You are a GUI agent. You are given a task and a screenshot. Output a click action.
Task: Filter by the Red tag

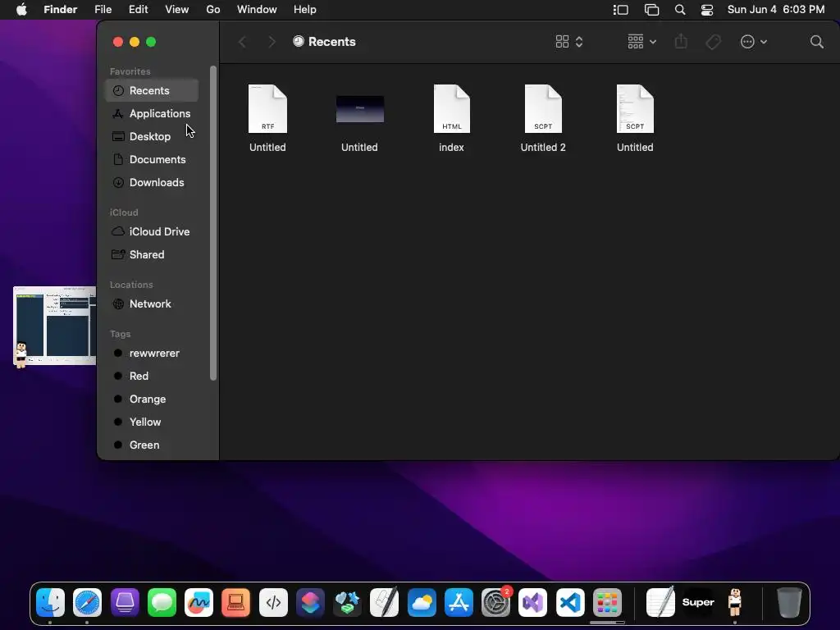(x=152, y=376)
